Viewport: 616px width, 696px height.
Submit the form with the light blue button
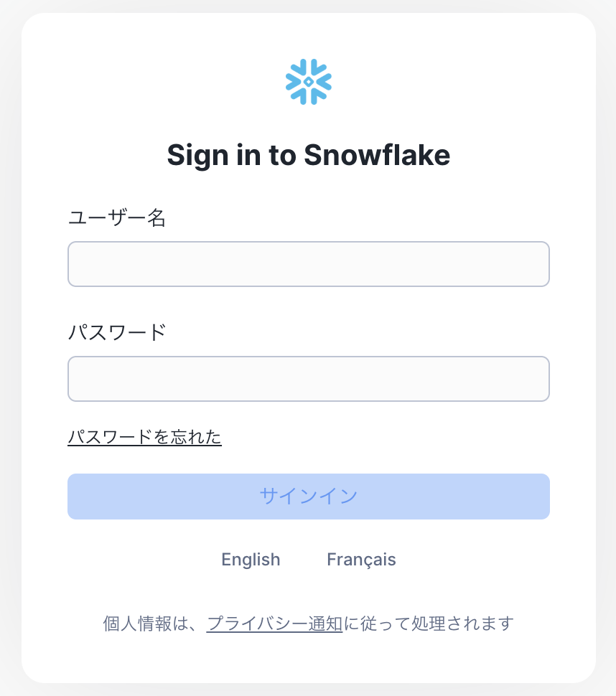tap(308, 496)
